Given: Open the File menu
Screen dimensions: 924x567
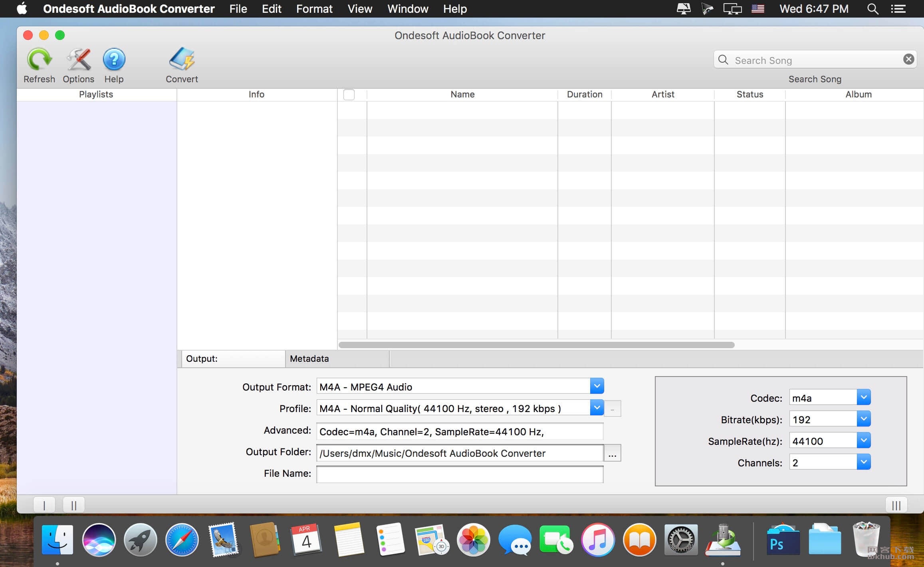Looking at the screenshot, I should pos(238,9).
